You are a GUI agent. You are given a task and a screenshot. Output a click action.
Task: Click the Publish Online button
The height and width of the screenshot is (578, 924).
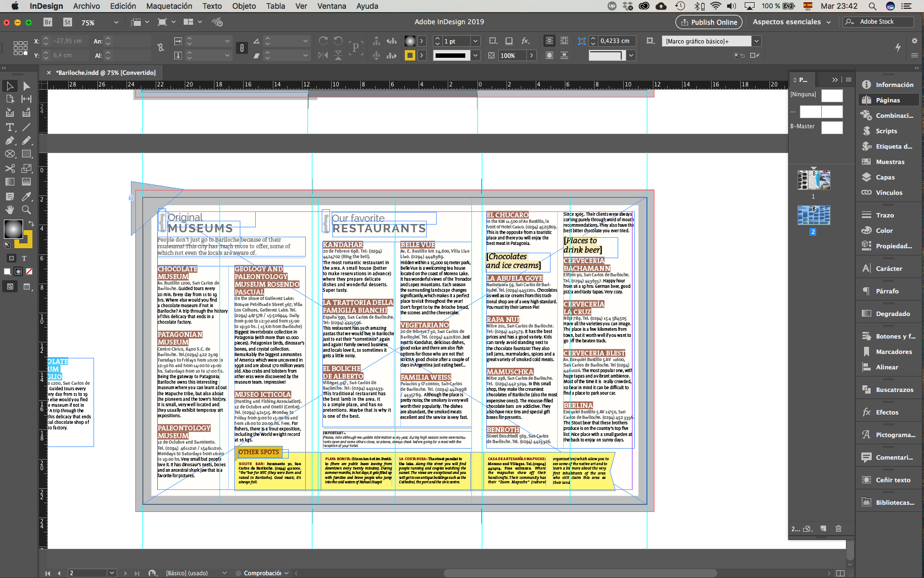(708, 22)
